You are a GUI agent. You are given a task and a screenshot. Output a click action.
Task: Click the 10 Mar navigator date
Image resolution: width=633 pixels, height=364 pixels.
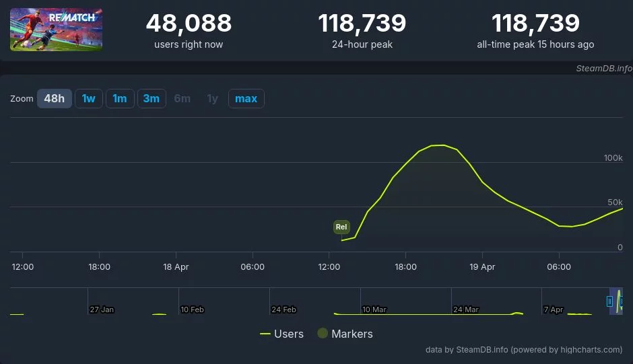[x=374, y=310]
